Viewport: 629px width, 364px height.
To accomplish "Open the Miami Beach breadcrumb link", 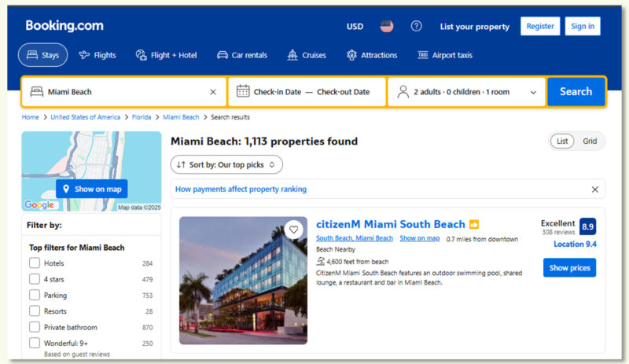I will click(x=181, y=117).
